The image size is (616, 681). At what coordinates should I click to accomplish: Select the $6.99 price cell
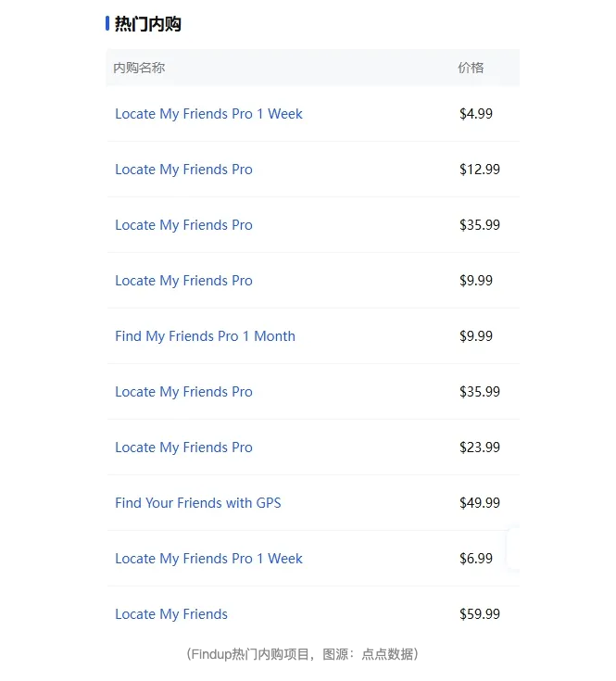coord(476,559)
